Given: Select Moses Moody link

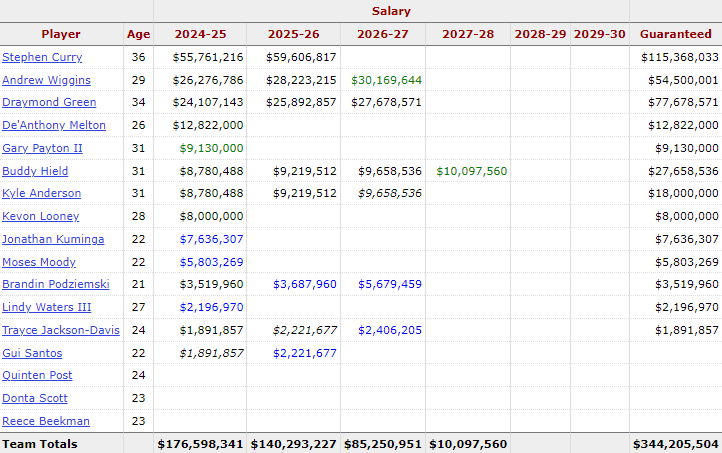Looking at the screenshot, I should tap(39, 262).
